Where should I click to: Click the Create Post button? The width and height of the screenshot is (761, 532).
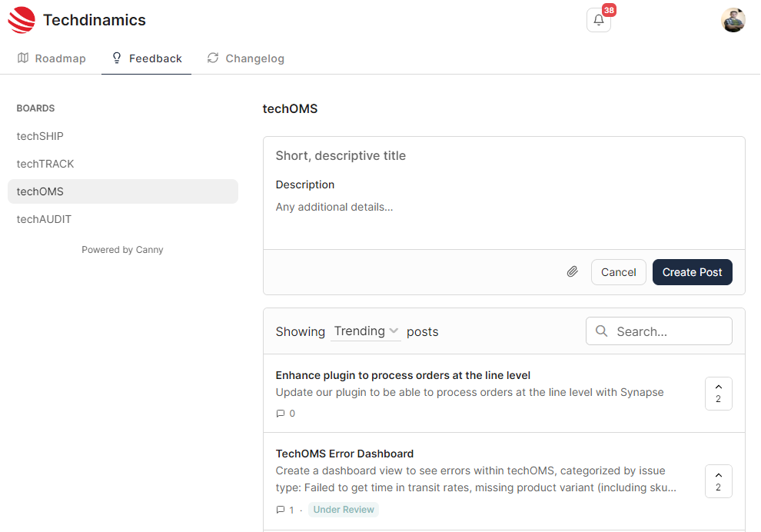point(692,272)
